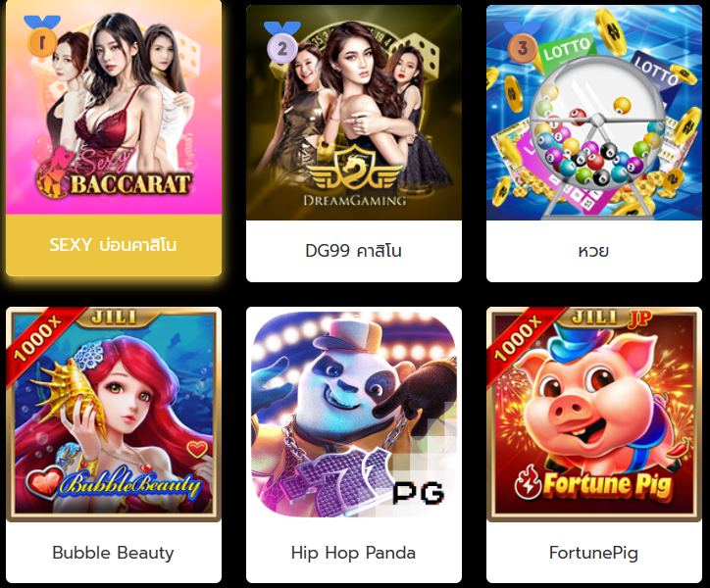Click the bronze rank 3 medal badge
The image size is (710, 588).
click(522, 42)
